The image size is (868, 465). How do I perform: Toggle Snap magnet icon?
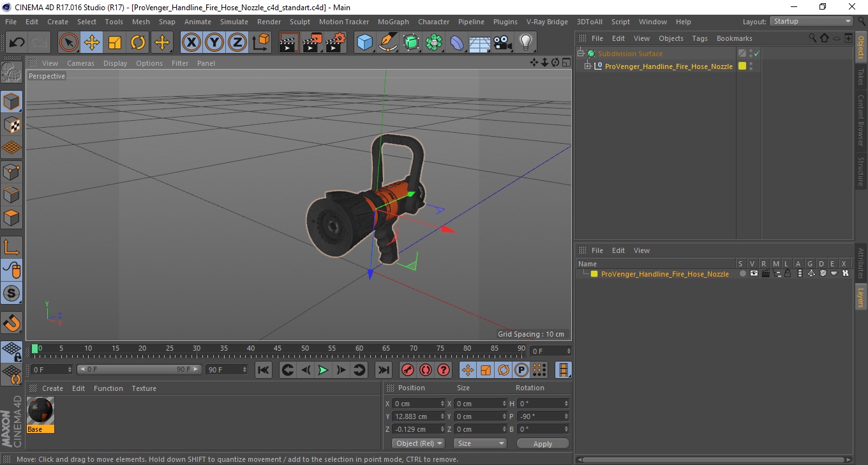point(11,323)
